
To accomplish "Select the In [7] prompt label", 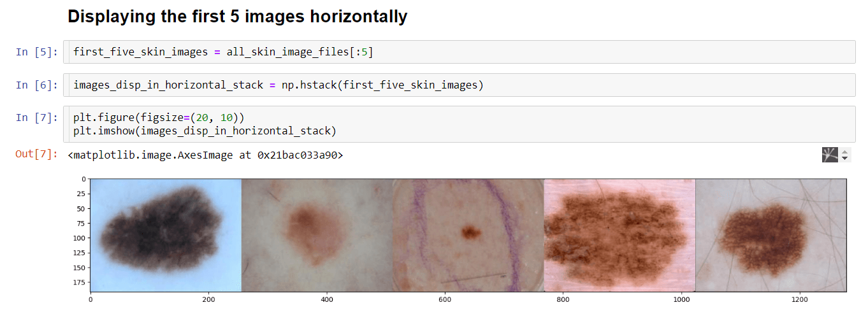I will (x=36, y=118).
